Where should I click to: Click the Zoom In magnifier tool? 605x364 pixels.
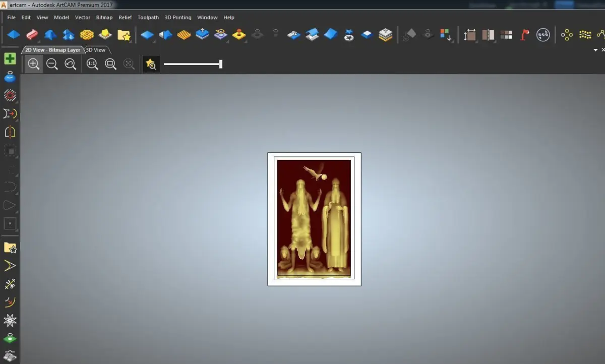[34, 64]
